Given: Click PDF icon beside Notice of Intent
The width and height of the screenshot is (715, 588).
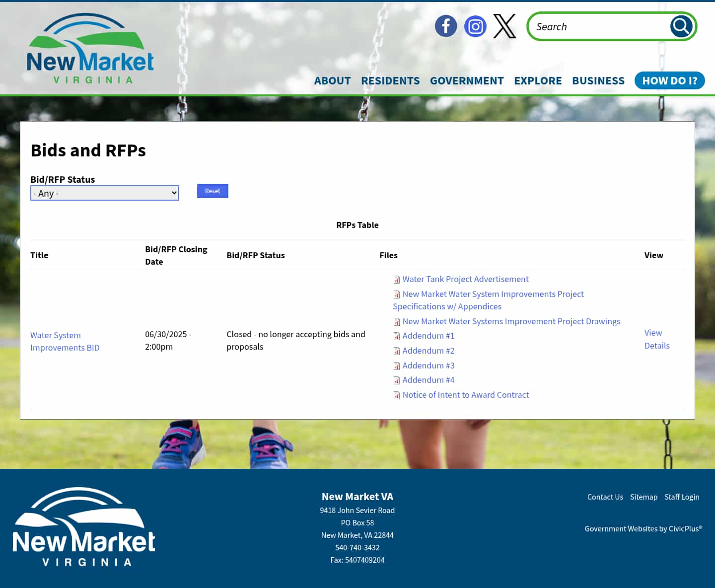Looking at the screenshot, I should (397, 395).
